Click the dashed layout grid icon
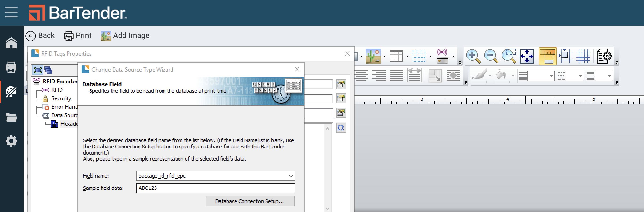This screenshot has width=644, height=212. point(419,56)
